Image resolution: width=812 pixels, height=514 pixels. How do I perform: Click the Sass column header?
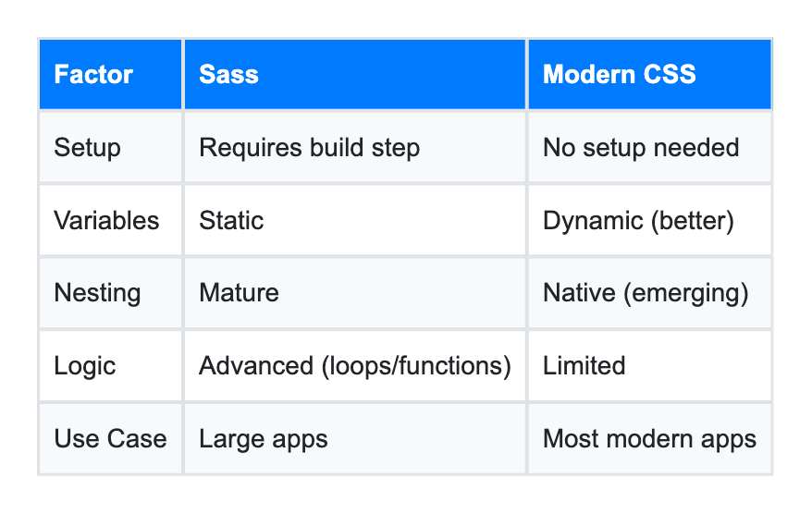(355, 75)
